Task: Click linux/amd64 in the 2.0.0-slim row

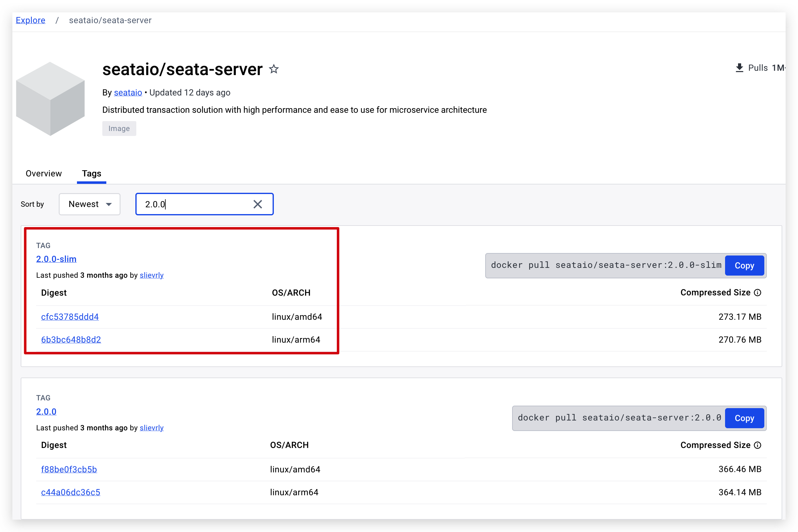Action: 297,317
